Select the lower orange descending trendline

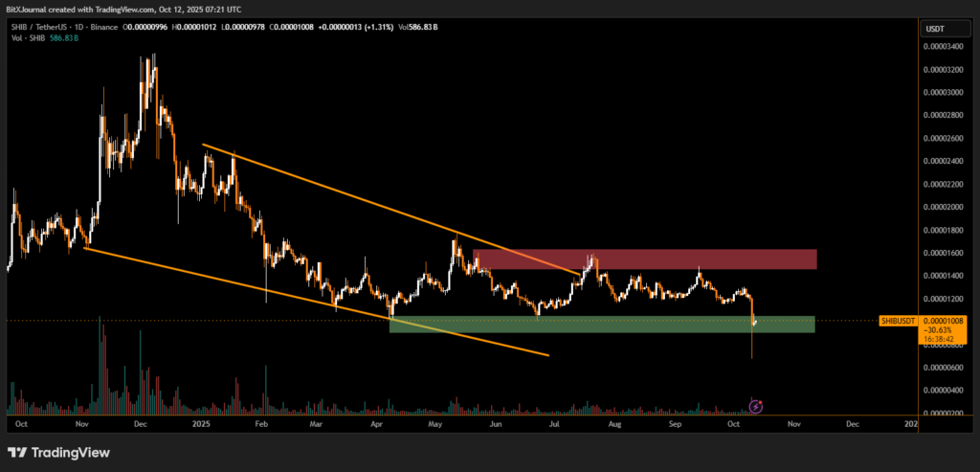[x=316, y=301]
